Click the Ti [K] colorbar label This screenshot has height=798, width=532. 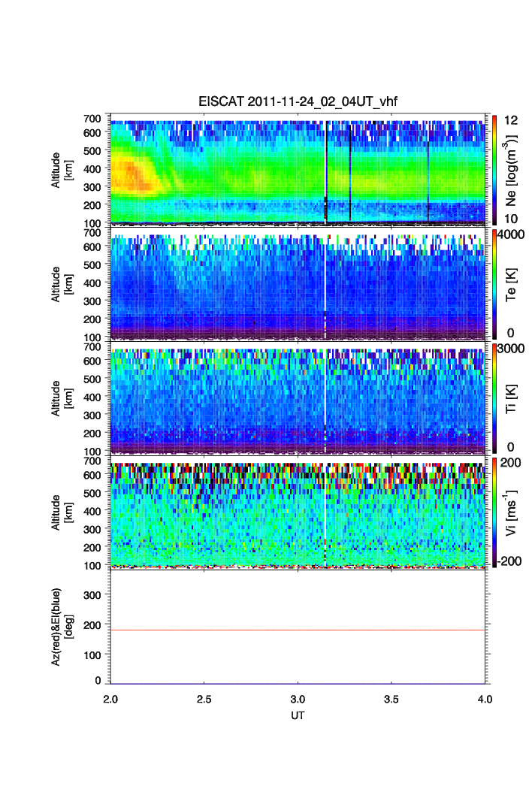tap(511, 398)
